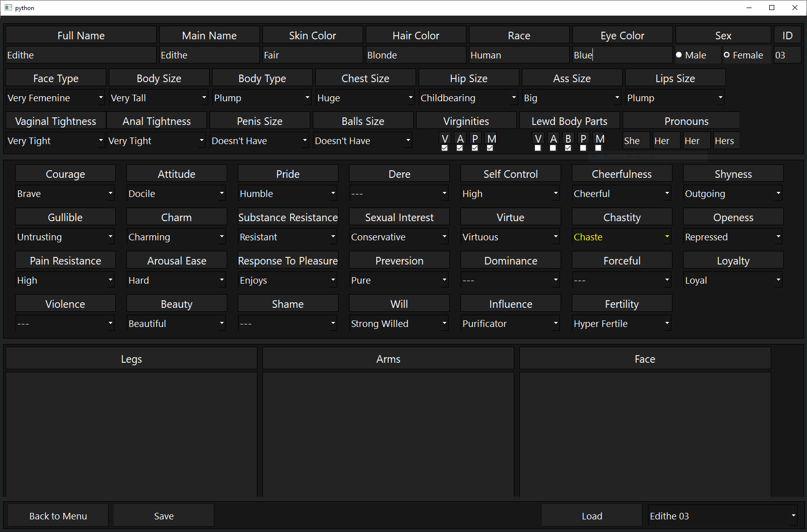
Task: Open the Courage dropdown showing Brave
Action: tap(65, 193)
